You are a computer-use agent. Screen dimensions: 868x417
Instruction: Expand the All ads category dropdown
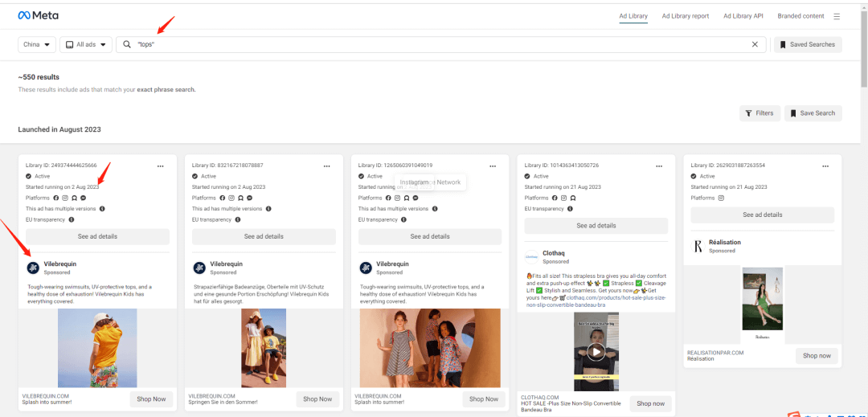coord(86,45)
